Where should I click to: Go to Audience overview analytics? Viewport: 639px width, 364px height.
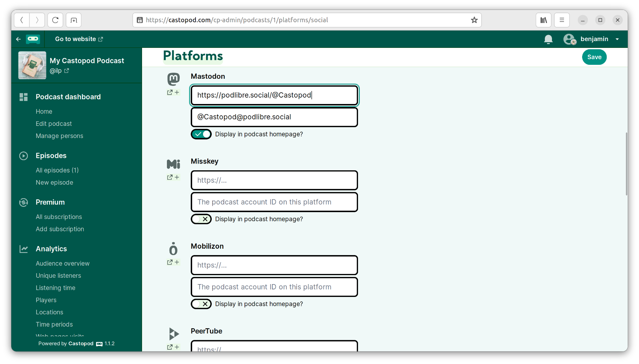(63, 263)
